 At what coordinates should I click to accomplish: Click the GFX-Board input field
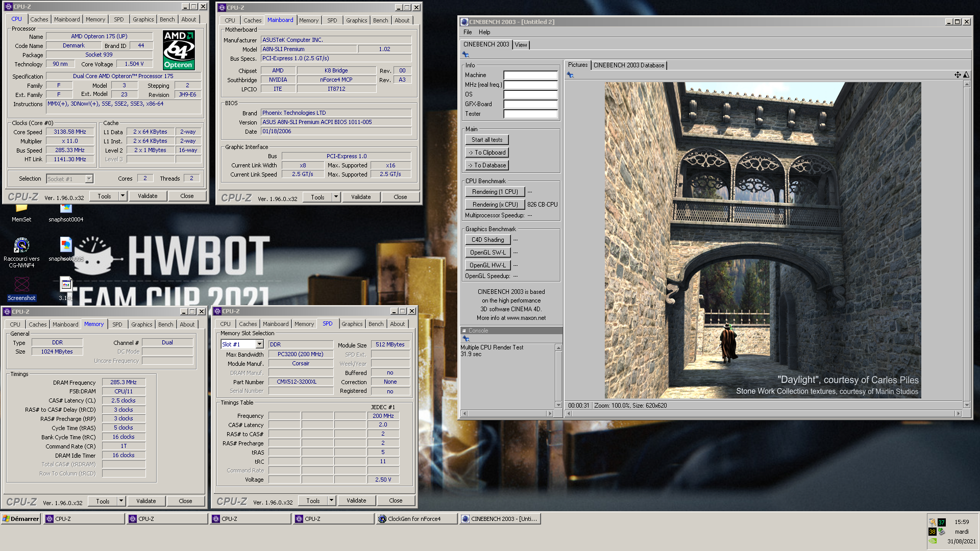530,104
